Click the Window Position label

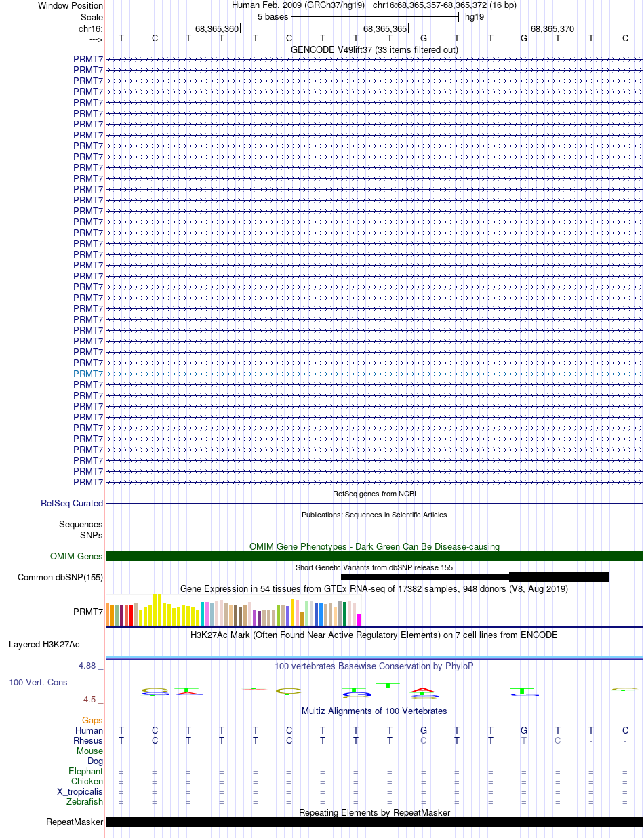pyautogui.click(x=71, y=5)
